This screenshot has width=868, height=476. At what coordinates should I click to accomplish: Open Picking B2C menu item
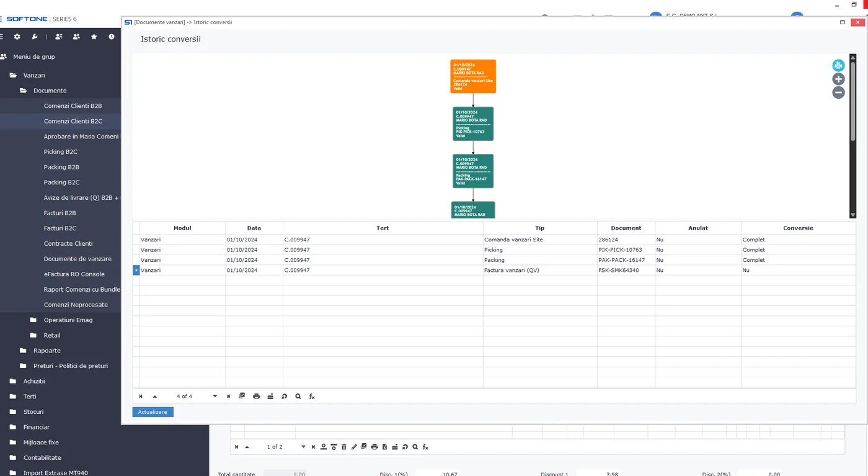[60, 152]
